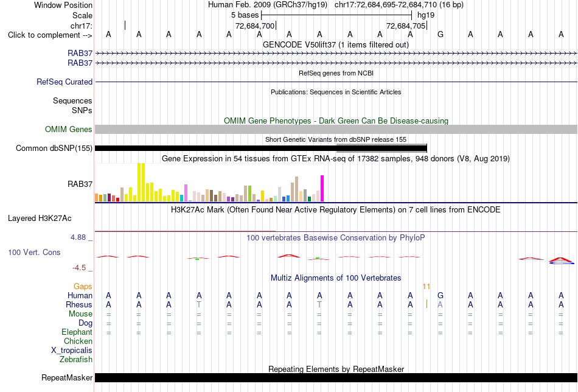Select the G base in the sequence row
Screen dimensions: 578x392
point(440,35)
